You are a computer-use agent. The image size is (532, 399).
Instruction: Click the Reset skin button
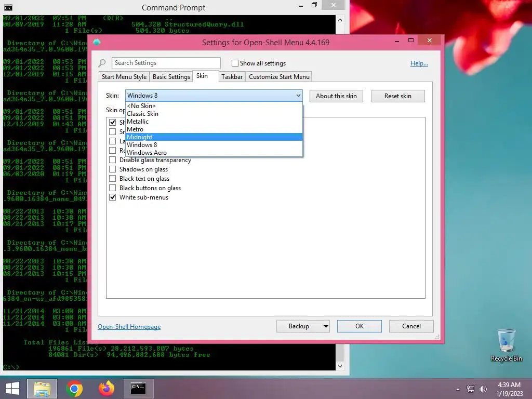pyautogui.click(x=397, y=96)
